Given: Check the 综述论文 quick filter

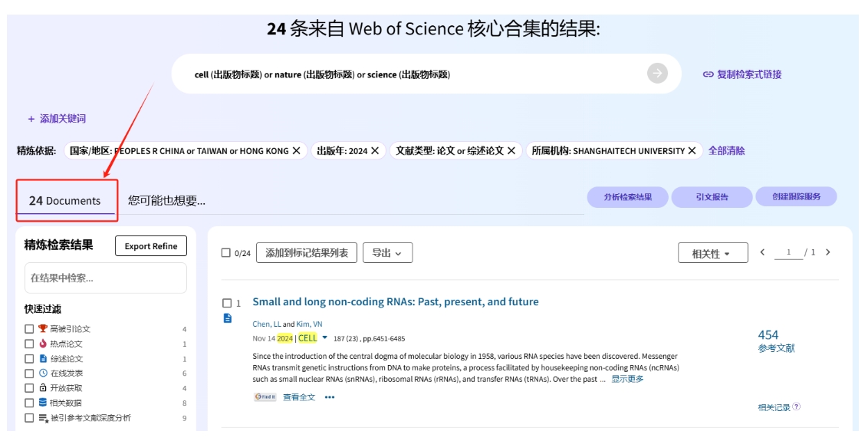Looking at the screenshot, I should (x=29, y=358).
